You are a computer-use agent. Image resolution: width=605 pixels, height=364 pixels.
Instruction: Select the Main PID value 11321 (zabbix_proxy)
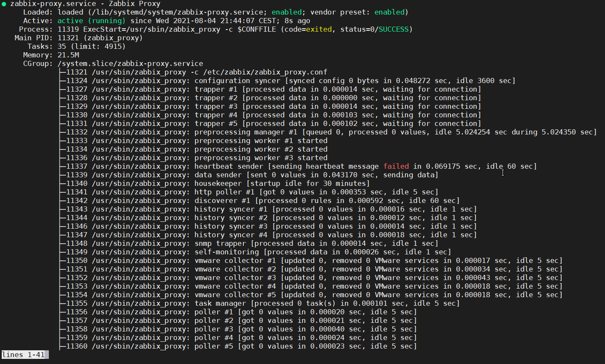(100, 38)
